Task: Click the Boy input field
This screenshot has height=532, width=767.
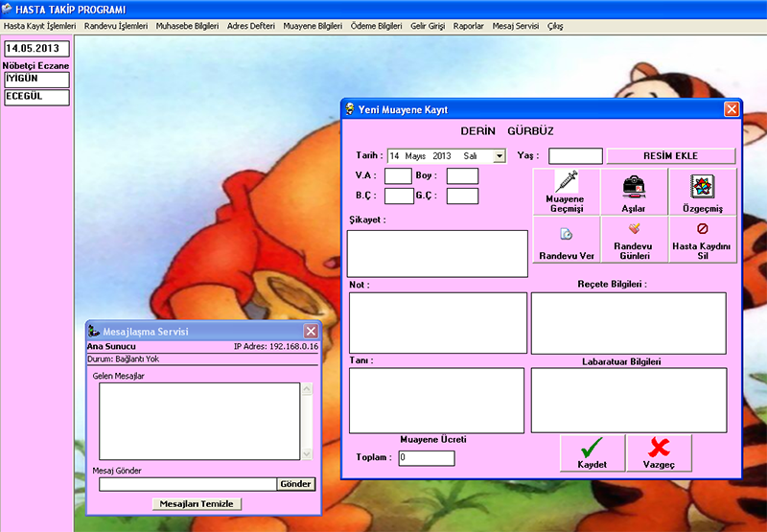Action: [x=462, y=176]
